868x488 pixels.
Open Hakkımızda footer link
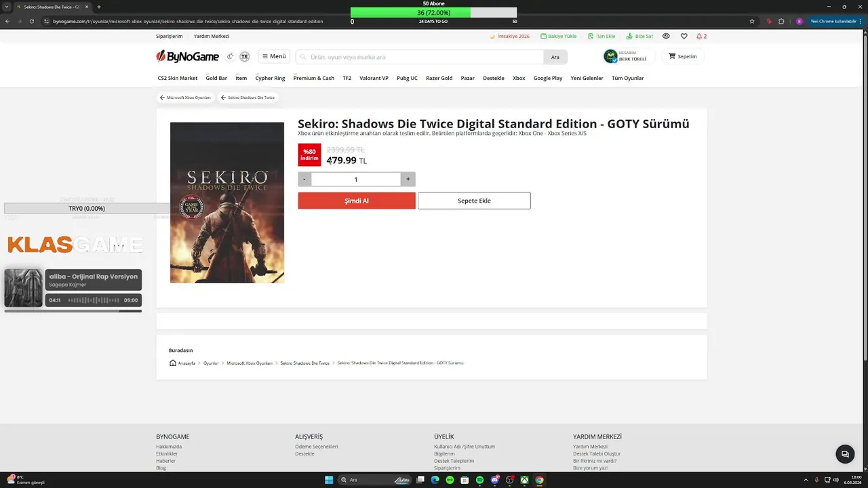coord(169,447)
